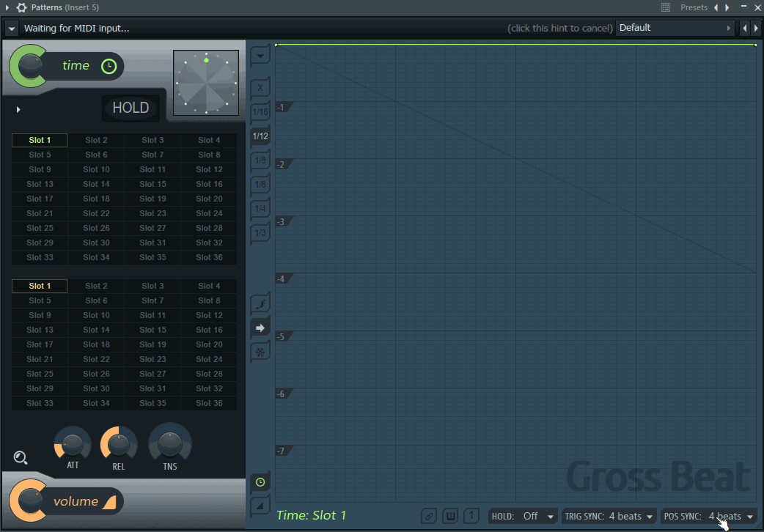Screen dimensions: 764x532
Task: Click the piano keyboard icon at the bottom
Action: pos(450,516)
